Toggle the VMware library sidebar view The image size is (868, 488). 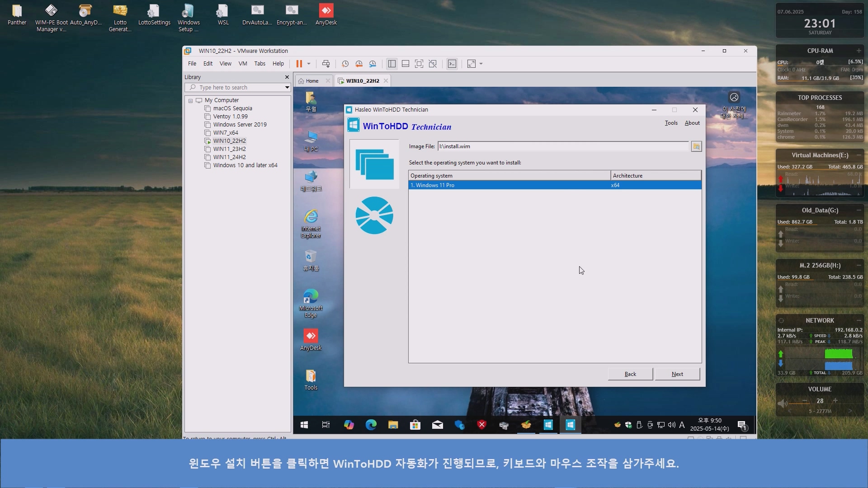pyautogui.click(x=392, y=64)
